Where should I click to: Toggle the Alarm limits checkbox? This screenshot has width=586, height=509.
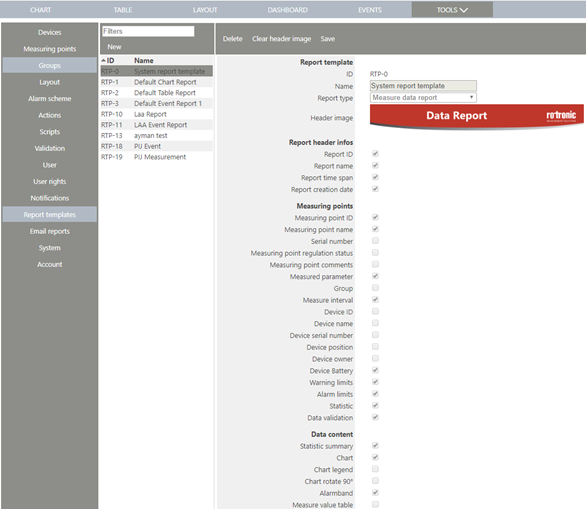[375, 394]
